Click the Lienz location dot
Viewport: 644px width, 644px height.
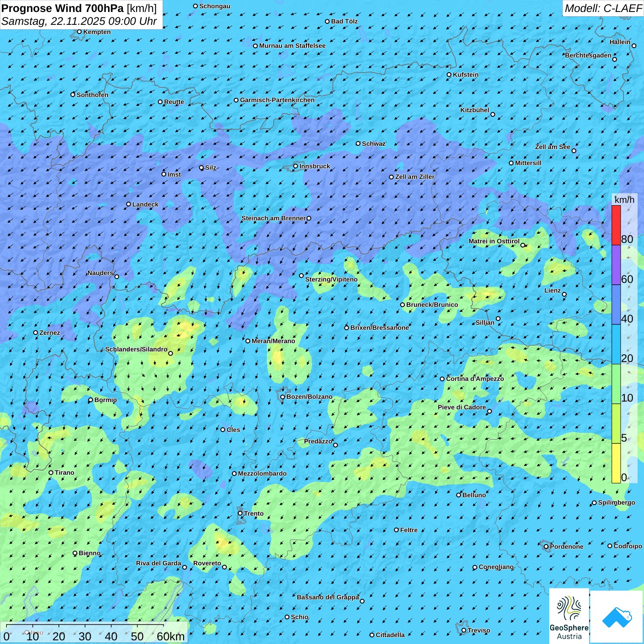pos(564,294)
